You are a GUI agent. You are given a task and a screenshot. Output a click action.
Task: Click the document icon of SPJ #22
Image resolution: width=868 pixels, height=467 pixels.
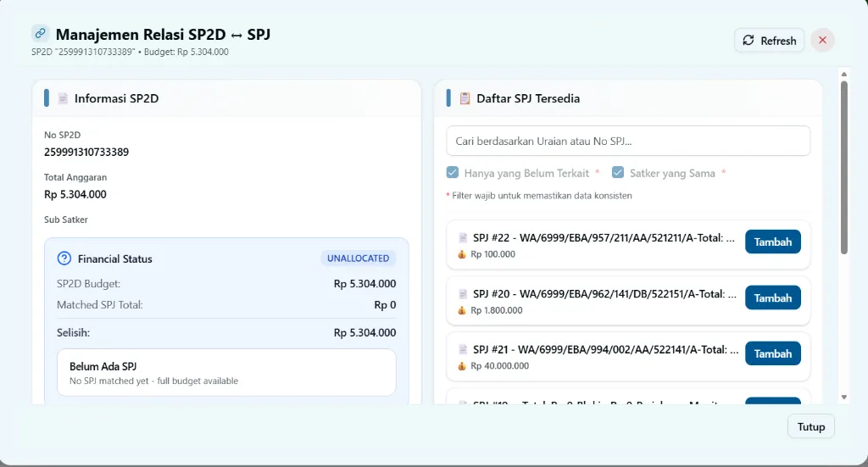463,237
